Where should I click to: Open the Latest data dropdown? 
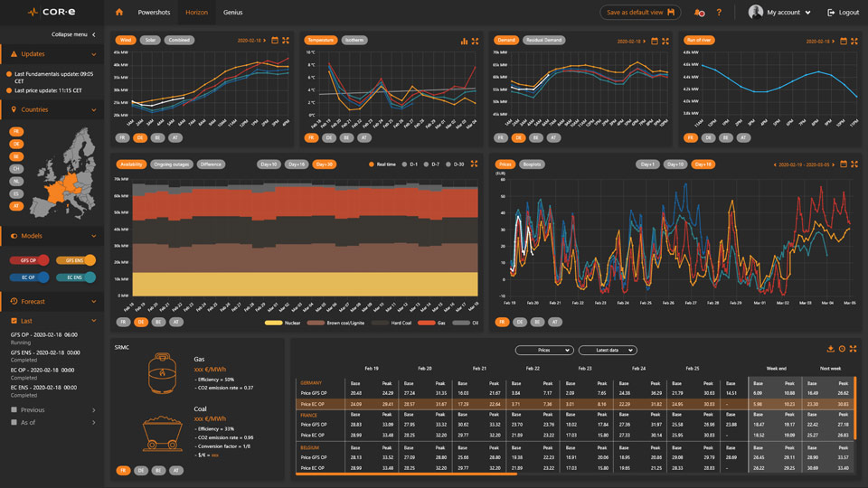[x=608, y=350]
